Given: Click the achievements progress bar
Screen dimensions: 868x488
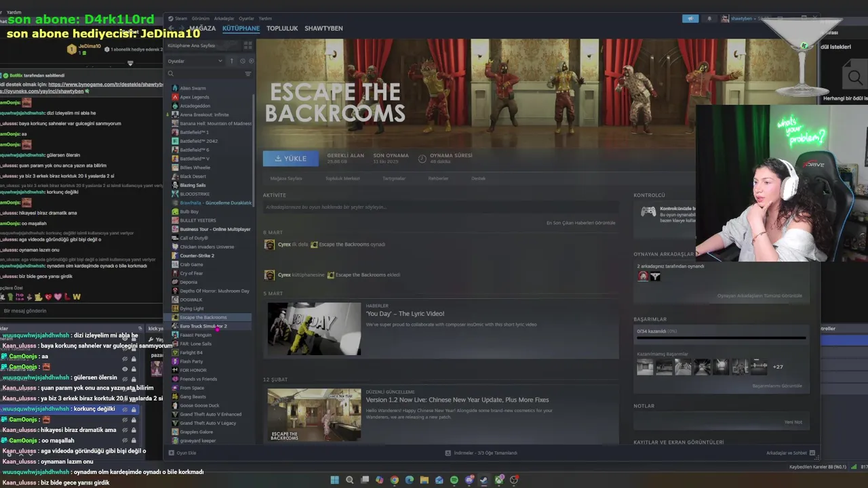Looking at the screenshot, I should 721,338.
